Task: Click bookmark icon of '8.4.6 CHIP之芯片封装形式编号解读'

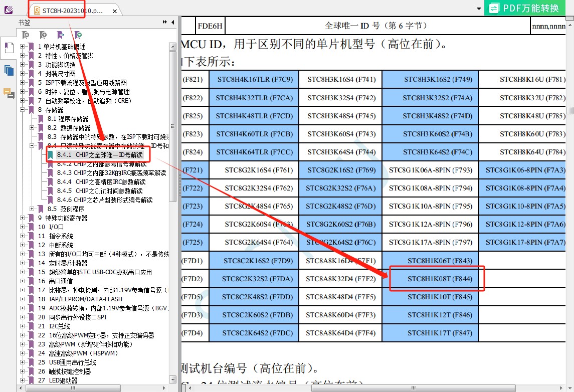Action: 51,200
